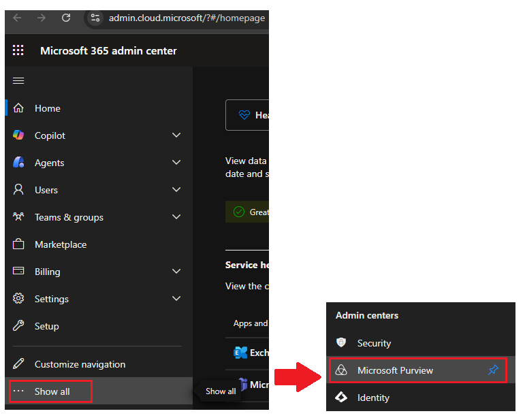The image size is (525, 420).
Task: Open the app launcher waffle icon
Action: click(x=18, y=50)
